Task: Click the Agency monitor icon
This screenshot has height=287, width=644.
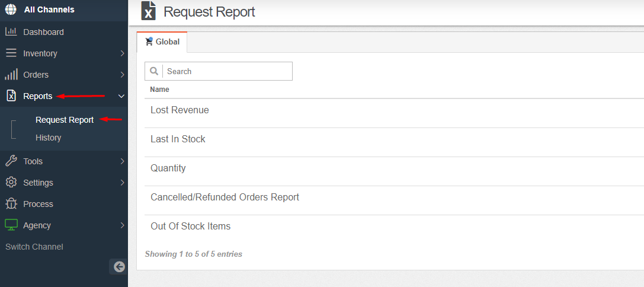Action: [x=11, y=225]
